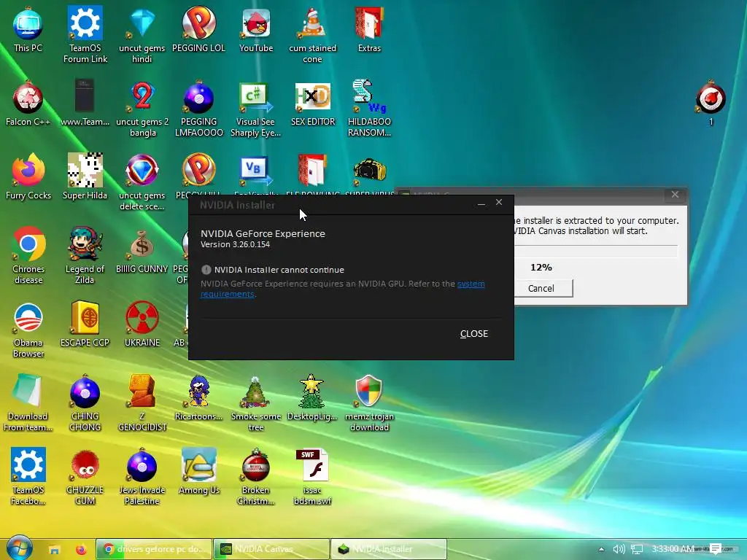The height and width of the screenshot is (560, 747).
Task: Select the Legend of Zilda icon
Action: (85, 256)
